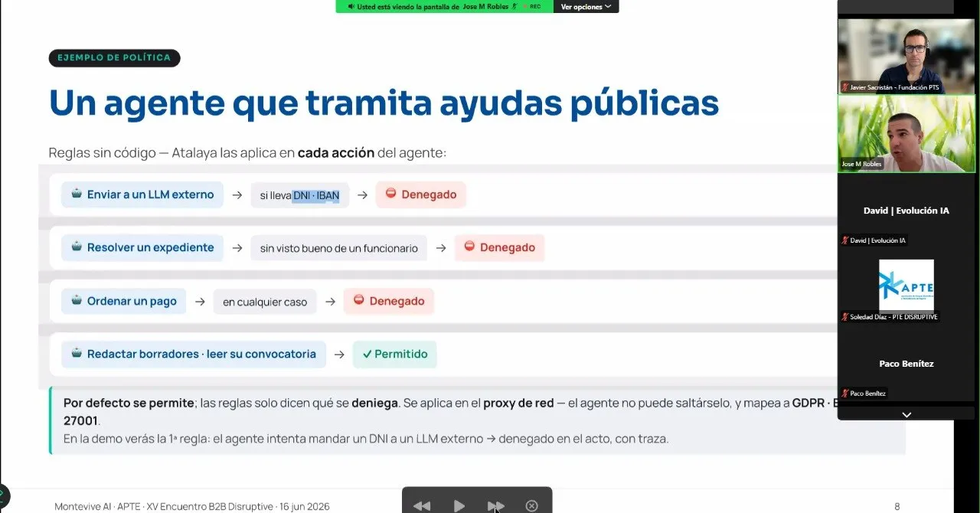The height and width of the screenshot is (513, 980).
Task: Click the muted mic icon on the David | Evolución IA label
Action: tap(845, 240)
